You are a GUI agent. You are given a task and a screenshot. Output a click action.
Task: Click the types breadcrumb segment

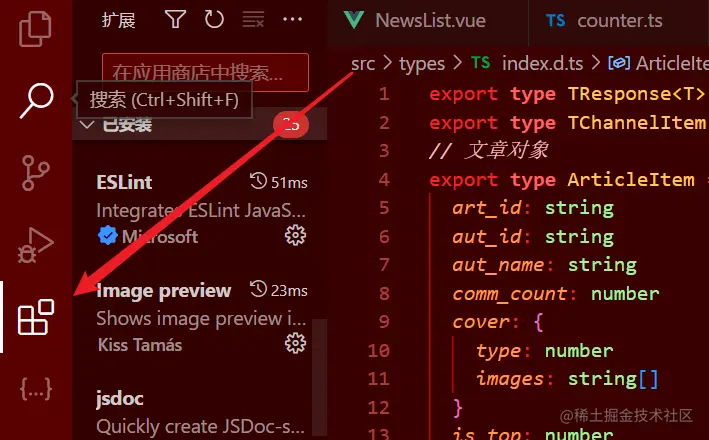[x=422, y=64]
